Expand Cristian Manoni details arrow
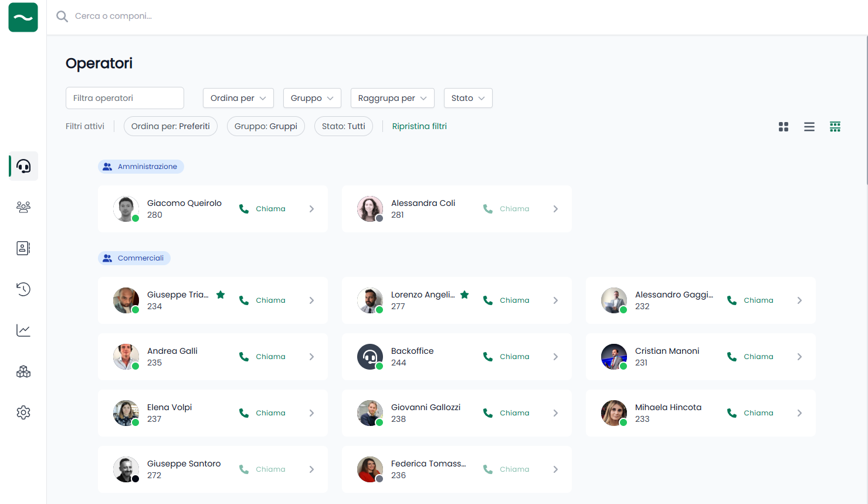The height and width of the screenshot is (504, 868). click(799, 357)
